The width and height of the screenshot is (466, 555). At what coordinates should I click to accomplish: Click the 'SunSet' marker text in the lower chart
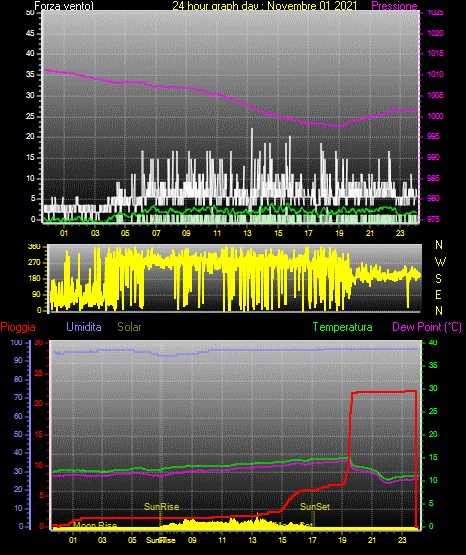(315, 507)
